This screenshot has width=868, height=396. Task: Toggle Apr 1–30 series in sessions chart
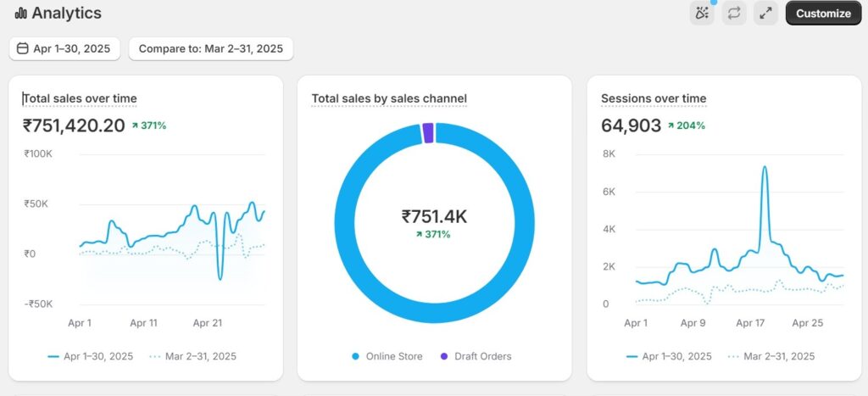[669, 356]
